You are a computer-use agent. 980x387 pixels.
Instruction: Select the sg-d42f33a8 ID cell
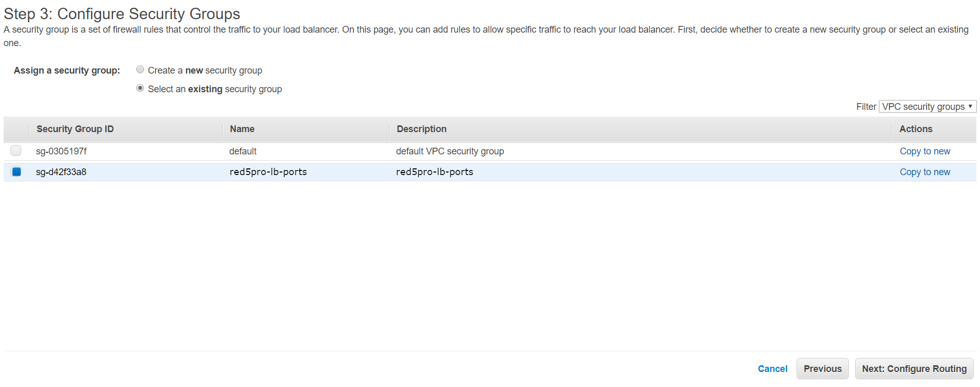[61, 172]
